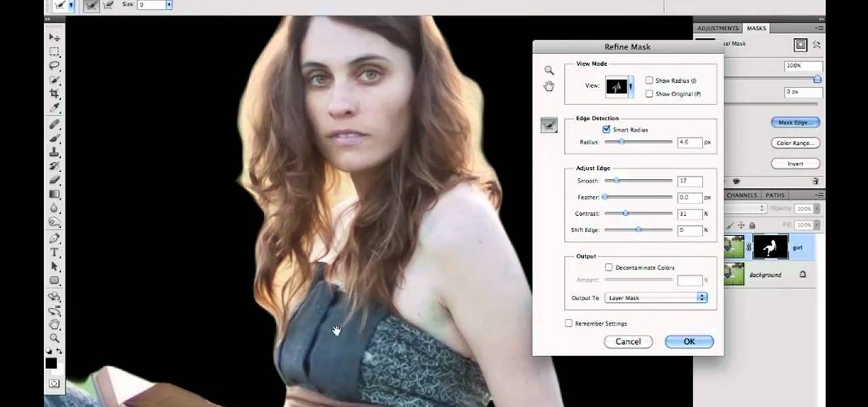Open the Layers panel options menu
This screenshot has height=407, width=868.
(819, 195)
